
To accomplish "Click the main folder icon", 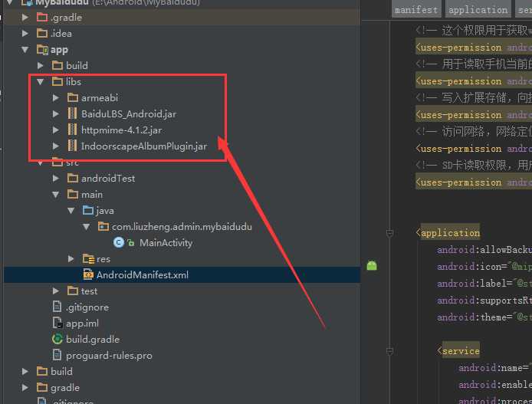I will click(x=73, y=195).
